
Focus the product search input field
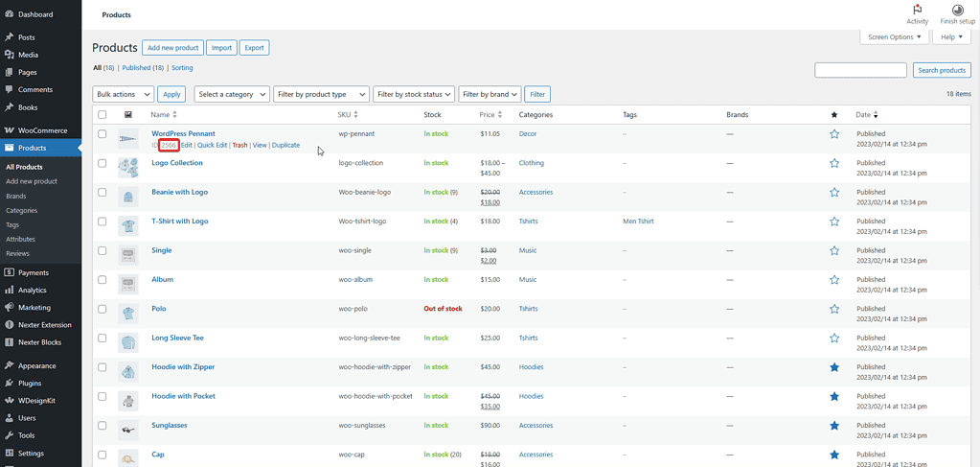[x=860, y=70]
